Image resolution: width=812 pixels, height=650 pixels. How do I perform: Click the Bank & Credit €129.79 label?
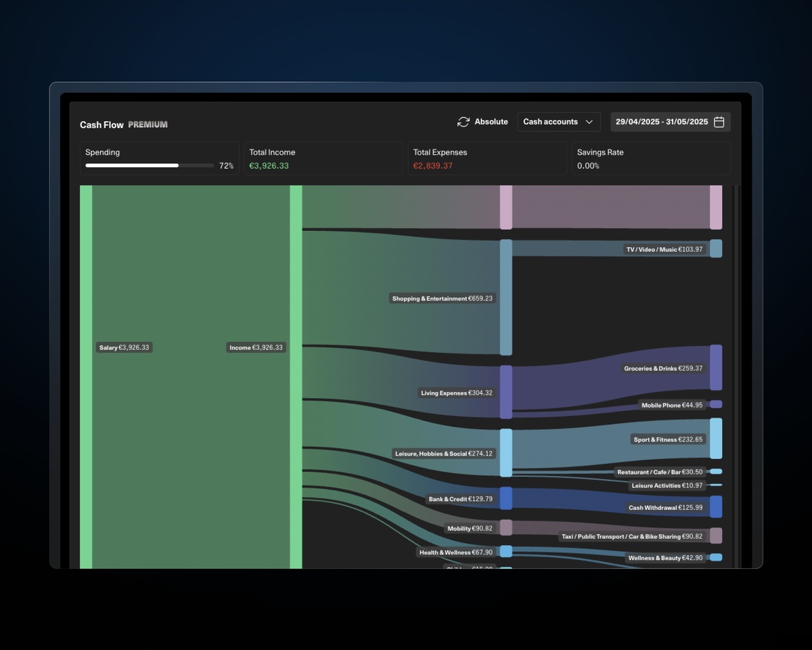tap(461, 499)
